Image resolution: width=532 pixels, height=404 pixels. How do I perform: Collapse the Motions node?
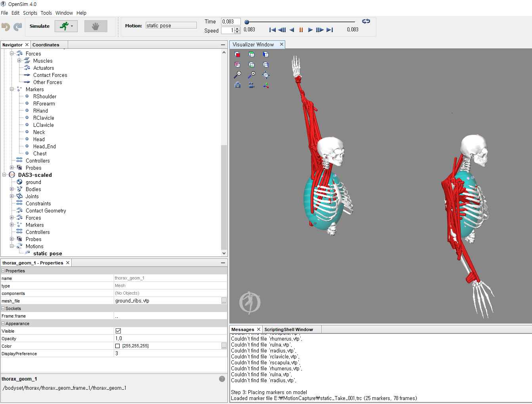[12, 246]
